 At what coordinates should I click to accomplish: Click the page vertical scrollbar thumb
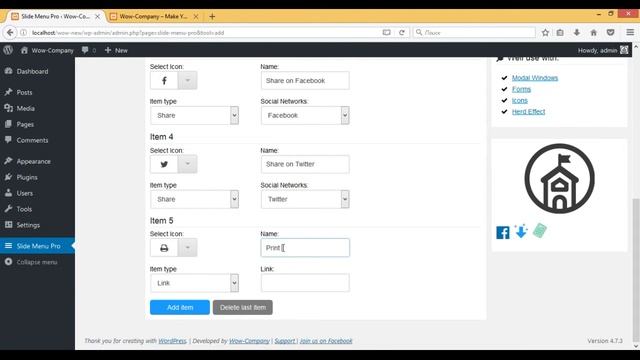(636, 269)
